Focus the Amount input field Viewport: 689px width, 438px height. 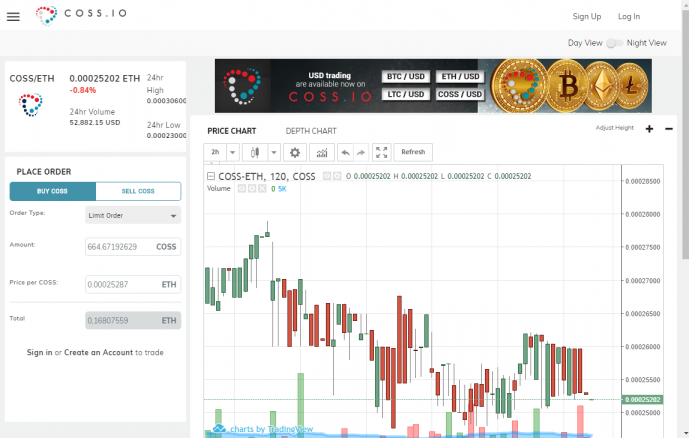point(133,246)
